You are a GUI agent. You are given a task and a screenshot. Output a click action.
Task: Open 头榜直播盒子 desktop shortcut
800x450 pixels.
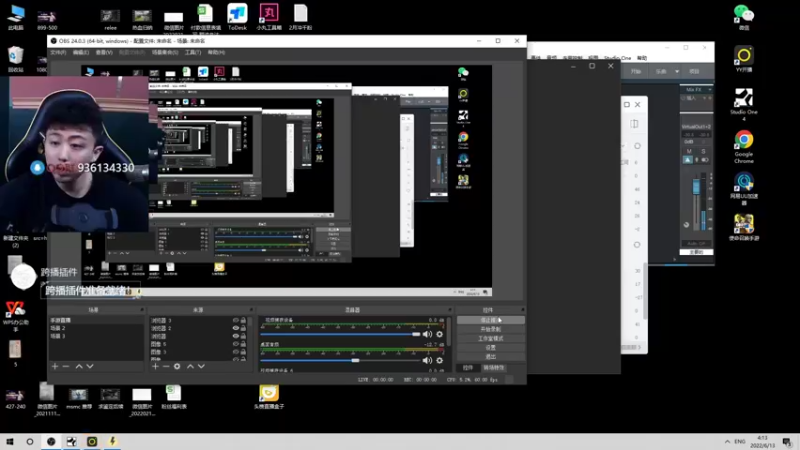point(269,397)
